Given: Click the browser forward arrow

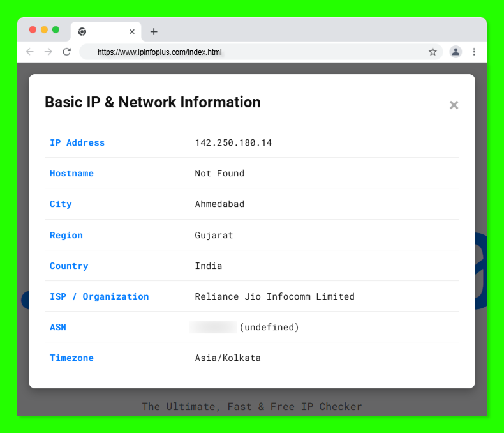Looking at the screenshot, I should pyautogui.click(x=48, y=52).
